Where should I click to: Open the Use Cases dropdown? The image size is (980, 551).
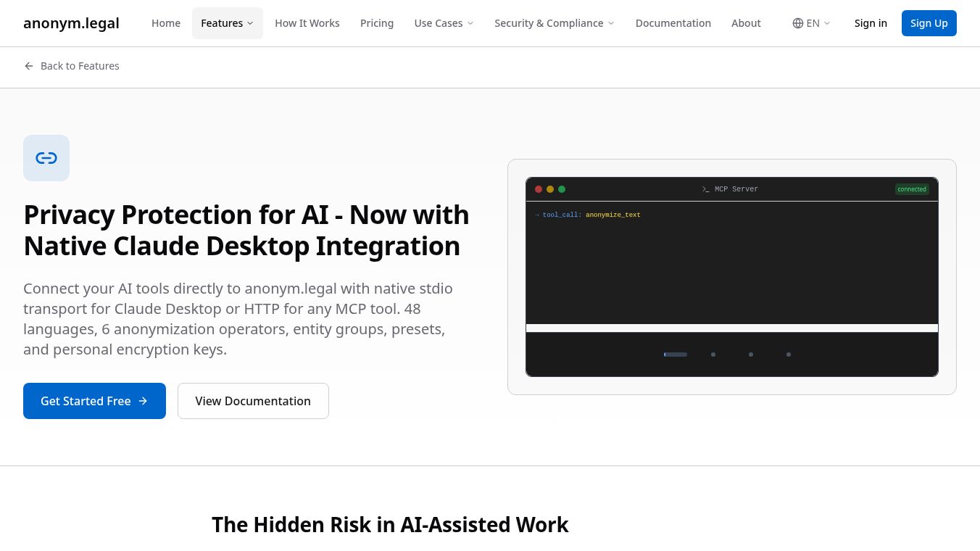pyautogui.click(x=444, y=23)
